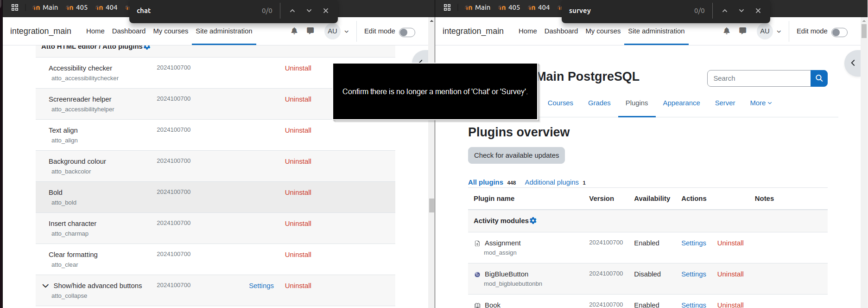This screenshot has width=868, height=308.
Task: Open Settings for Assignment module
Action: click(x=694, y=243)
